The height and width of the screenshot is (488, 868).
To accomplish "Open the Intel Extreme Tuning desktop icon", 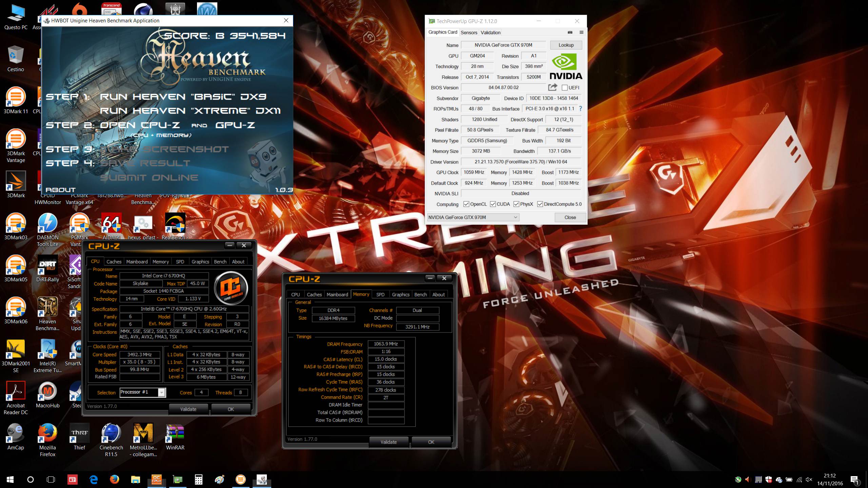I will point(47,356).
